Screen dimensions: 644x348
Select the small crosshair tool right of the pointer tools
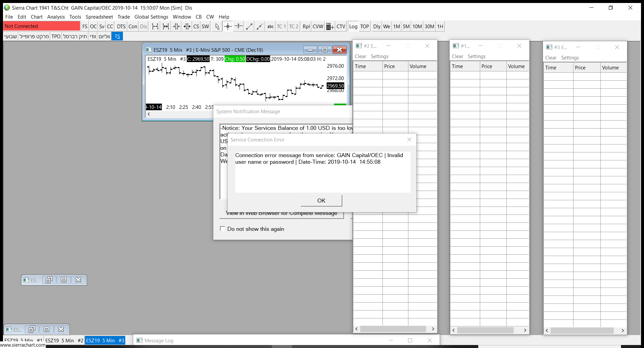(238, 27)
